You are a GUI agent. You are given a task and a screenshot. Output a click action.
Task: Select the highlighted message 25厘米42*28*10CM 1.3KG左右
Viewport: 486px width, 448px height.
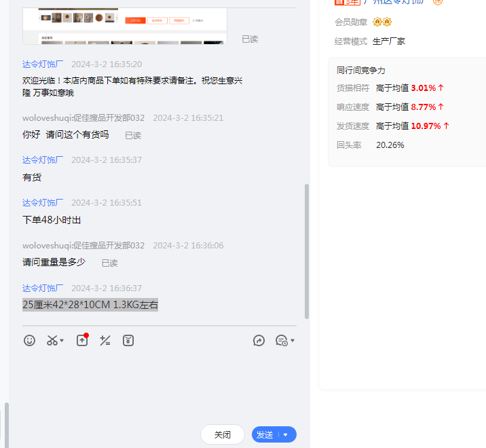90,305
